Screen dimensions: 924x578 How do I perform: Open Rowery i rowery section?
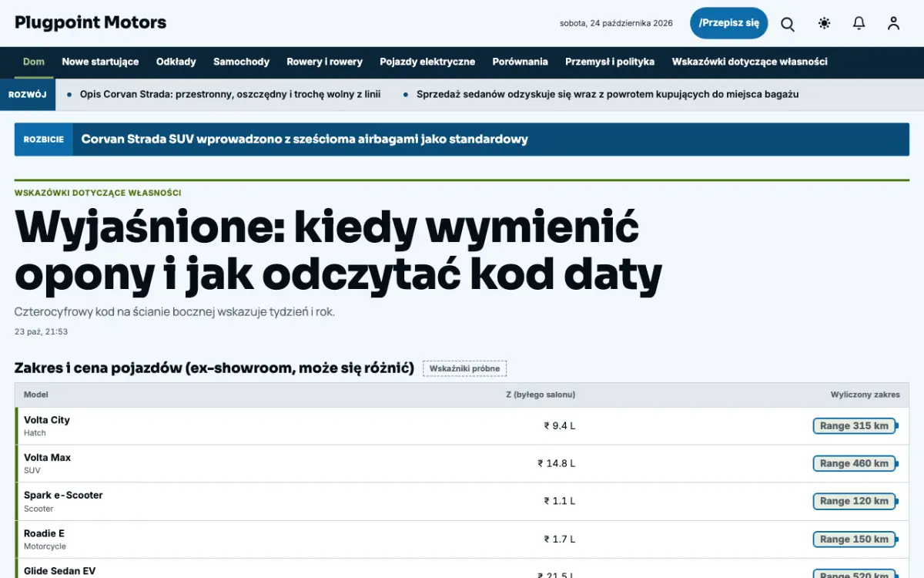tap(325, 62)
